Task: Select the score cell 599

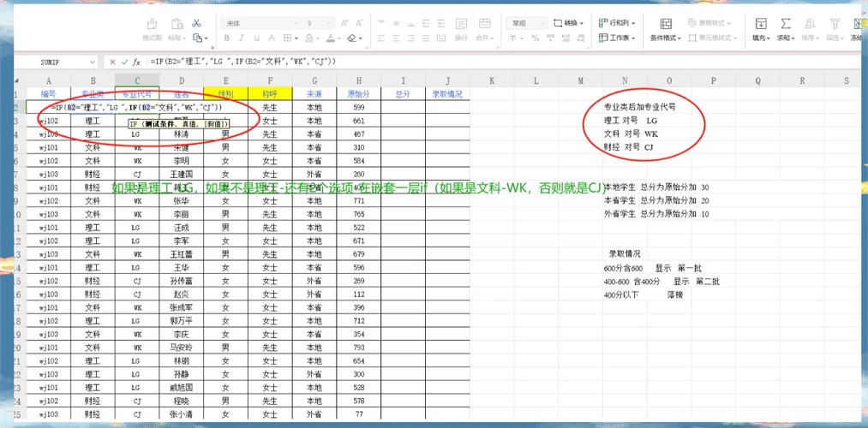Action: 359,107
